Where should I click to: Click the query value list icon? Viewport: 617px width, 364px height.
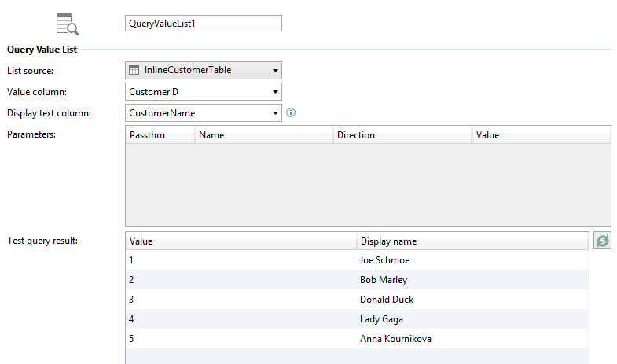[x=68, y=24]
